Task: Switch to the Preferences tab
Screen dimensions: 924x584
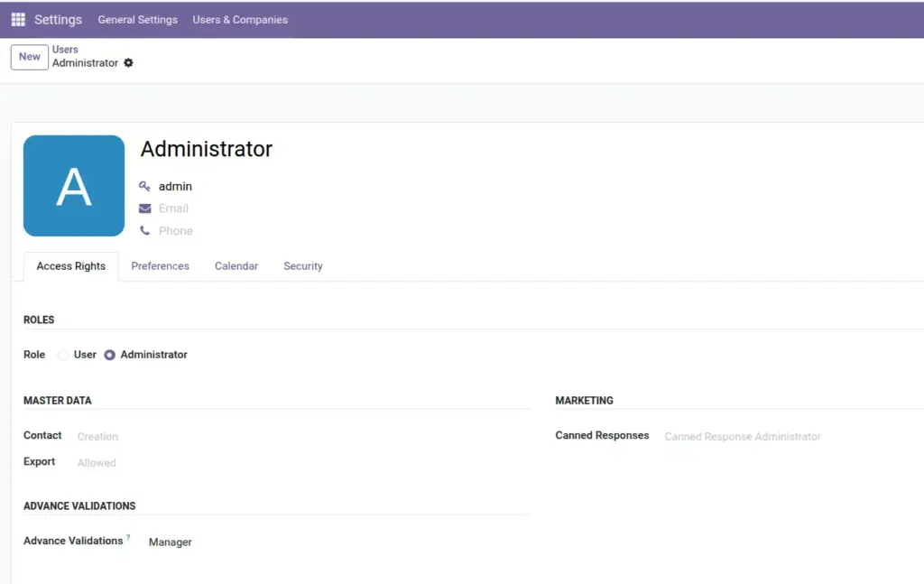Action: click(160, 266)
